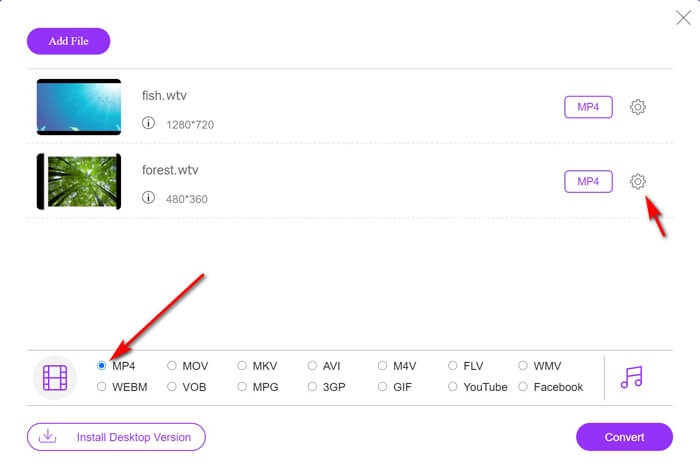Open MP4 format selector for fish.wtv

[588, 107]
